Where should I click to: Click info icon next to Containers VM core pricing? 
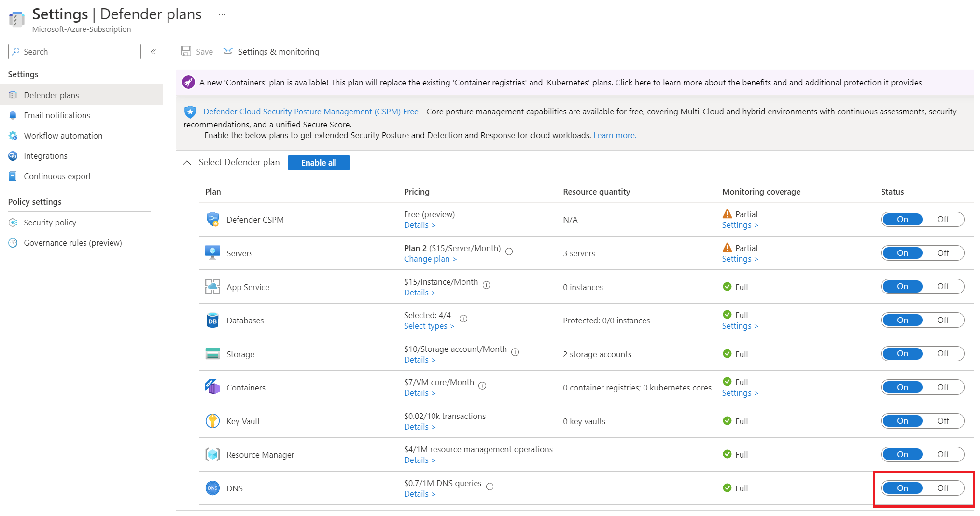482,386
